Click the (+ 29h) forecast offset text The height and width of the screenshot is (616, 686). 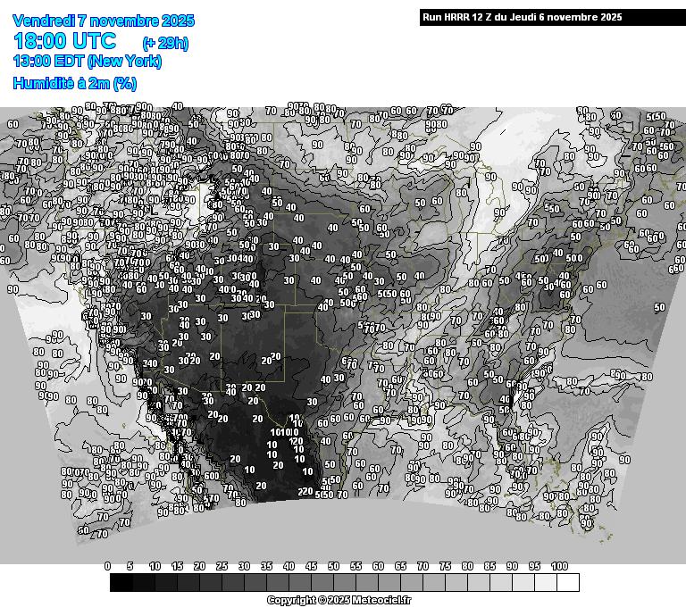pos(165,43)
